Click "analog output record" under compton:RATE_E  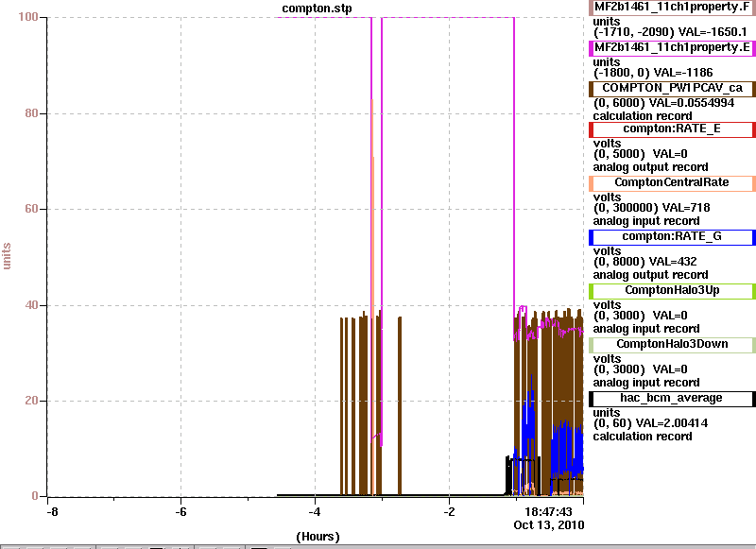pos(650,167)
